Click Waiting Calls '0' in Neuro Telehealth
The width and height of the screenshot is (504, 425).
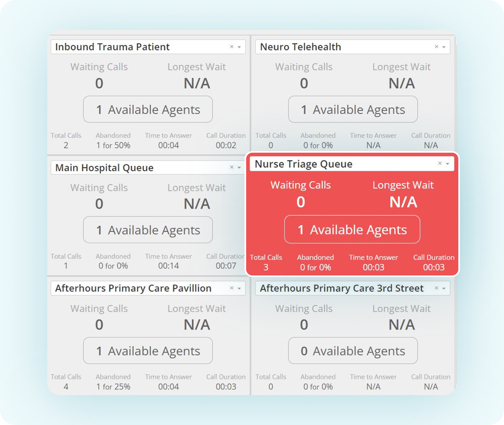[x=304, y=83]
